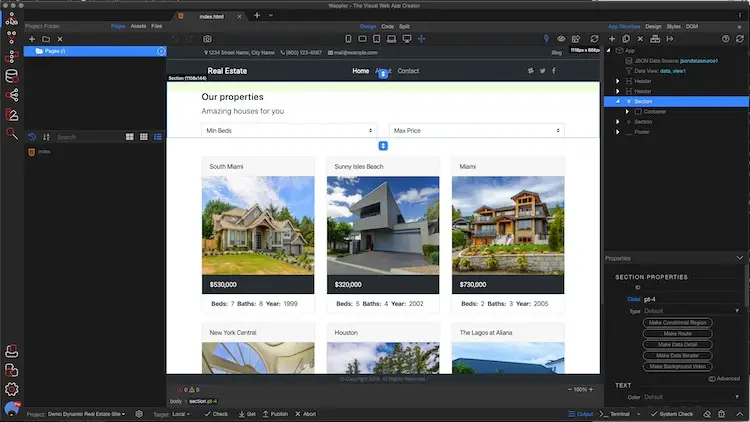Click the file search field
750x422 pixels.
tap(88, 137)
